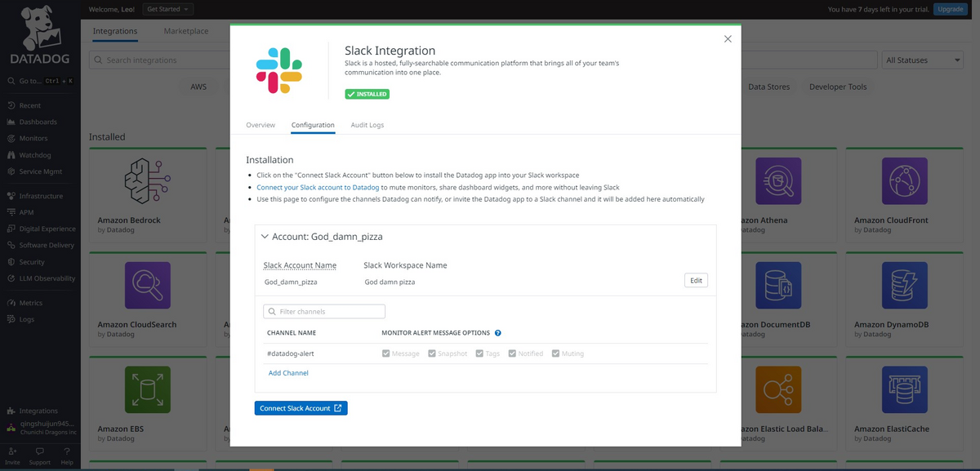
Task: Click the Slack Account Name label
Action: point(300,265)
